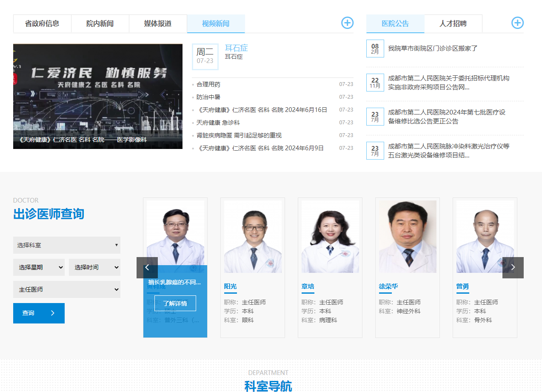The height and width of the screenshot is (392, 542).
Task: Open the 合理用药 news item
Action: [208, 84]
